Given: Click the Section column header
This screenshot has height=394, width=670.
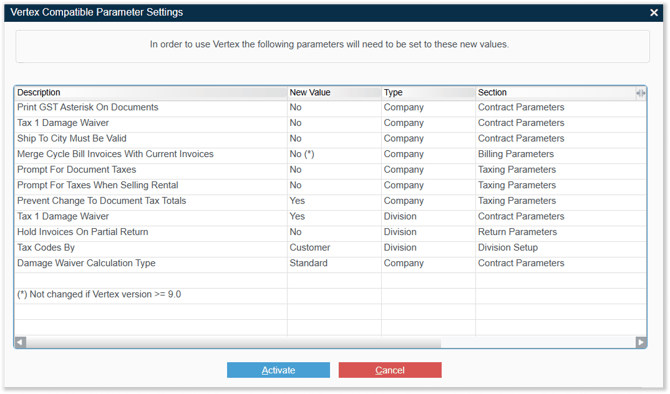Looking at the screenshot, I should (x=555, y=93).
